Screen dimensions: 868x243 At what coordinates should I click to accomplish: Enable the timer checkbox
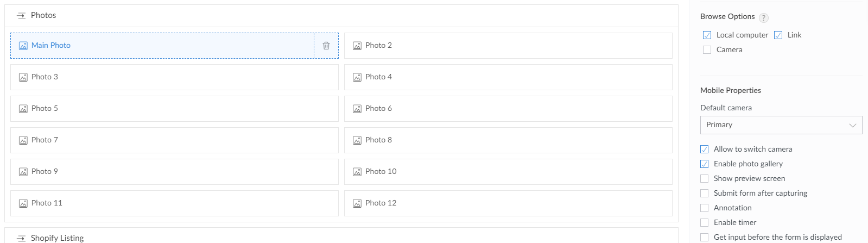[x=705, y=223]
